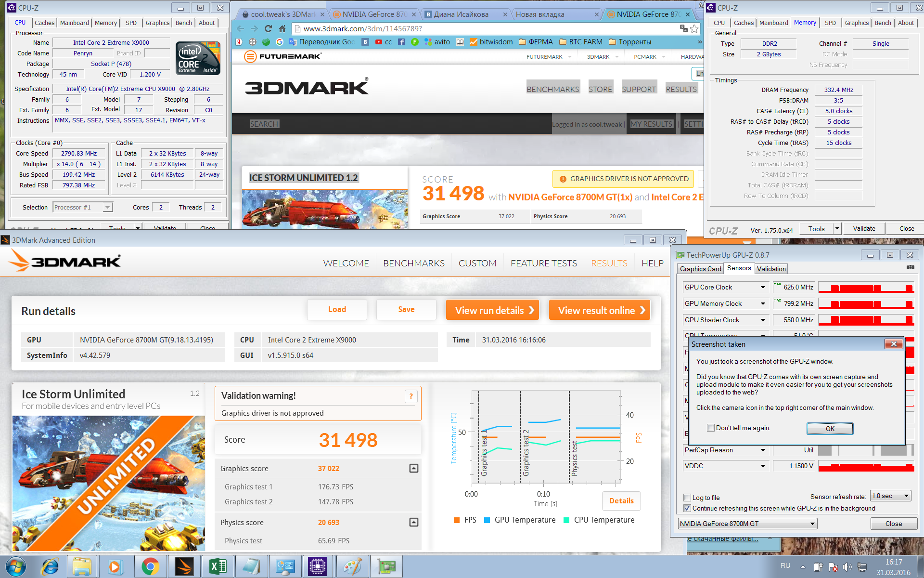Open the bitwisdom bookmark
The height and width of the screenshot is (578, 924).
point(491,42)
